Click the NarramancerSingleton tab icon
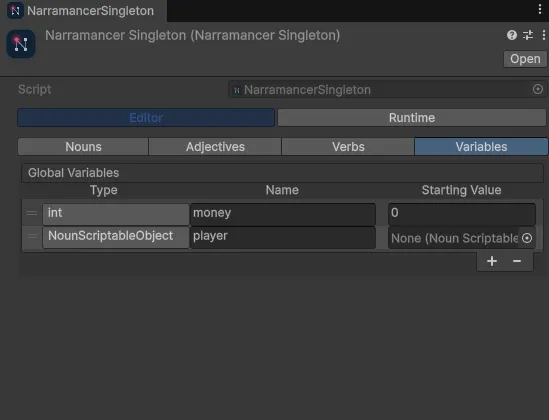Screen dimensions: 549x420 pos(15,11)
